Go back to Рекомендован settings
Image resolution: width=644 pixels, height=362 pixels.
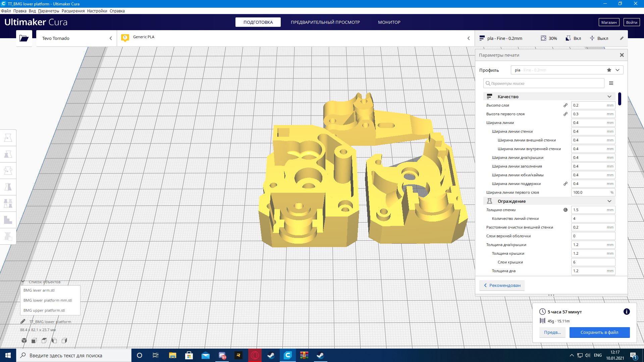502,285
